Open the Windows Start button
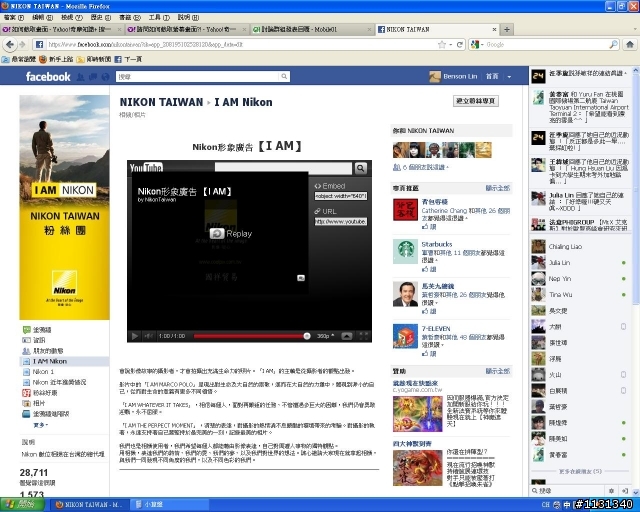The height and width of the screenshot is (512, 640). (22, 504)
